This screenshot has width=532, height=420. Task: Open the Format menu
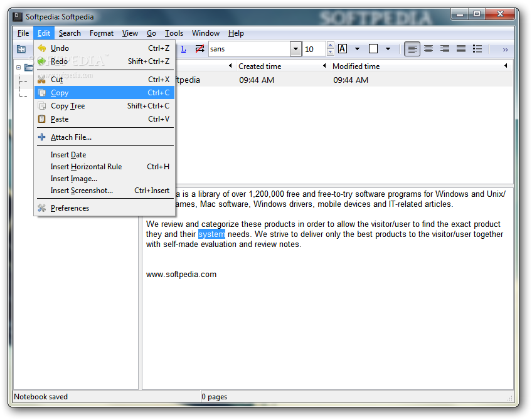102,33
